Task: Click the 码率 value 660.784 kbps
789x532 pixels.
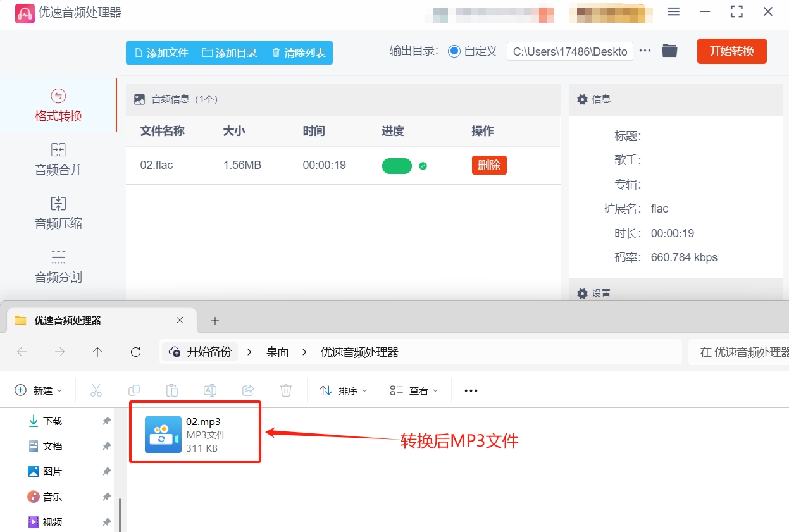Action: tap(685, 257)
